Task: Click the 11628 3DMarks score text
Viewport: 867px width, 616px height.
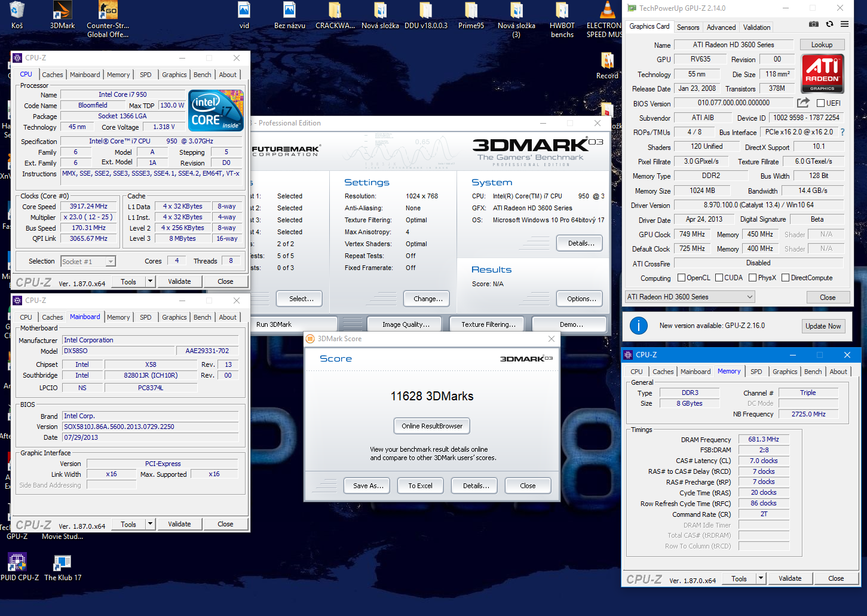Action: (432, 396)
